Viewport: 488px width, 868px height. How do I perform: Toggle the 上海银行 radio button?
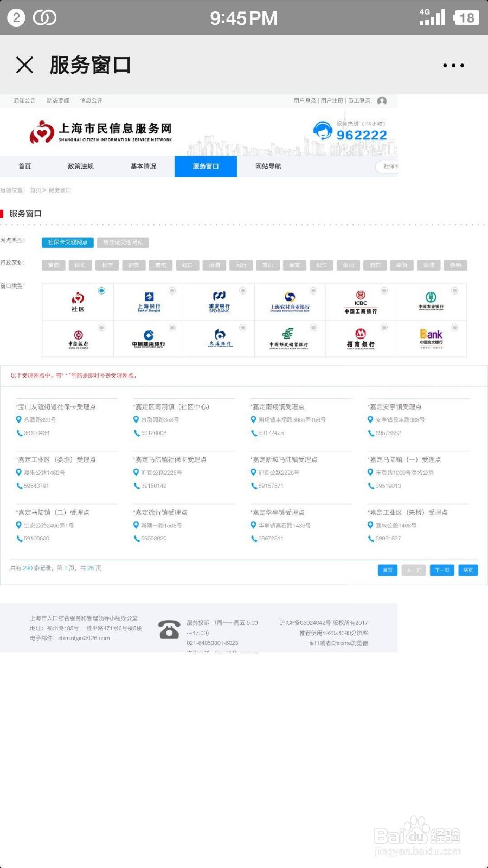[x=172, y=291]
